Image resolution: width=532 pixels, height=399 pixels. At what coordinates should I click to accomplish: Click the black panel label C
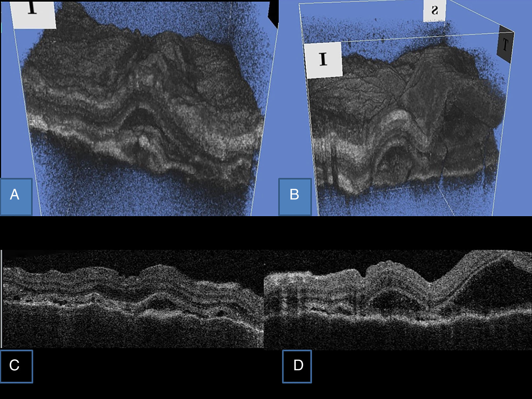pyautogui.click(x=16, y=366)
